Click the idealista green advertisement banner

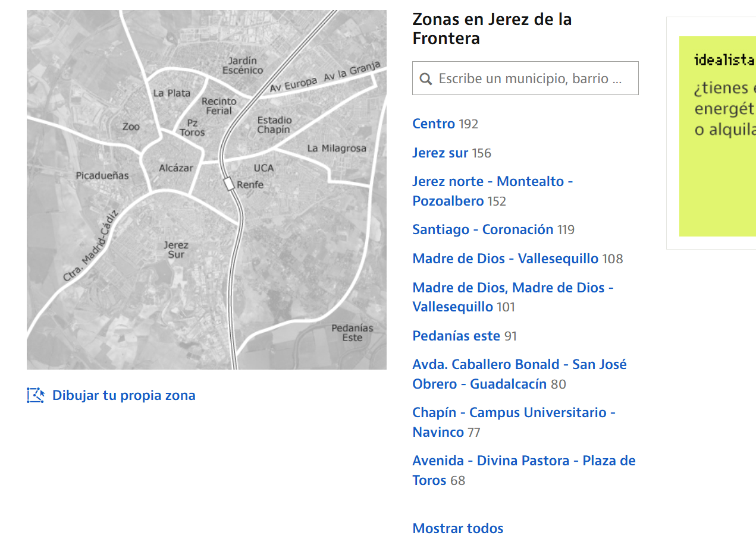point(717,136)
